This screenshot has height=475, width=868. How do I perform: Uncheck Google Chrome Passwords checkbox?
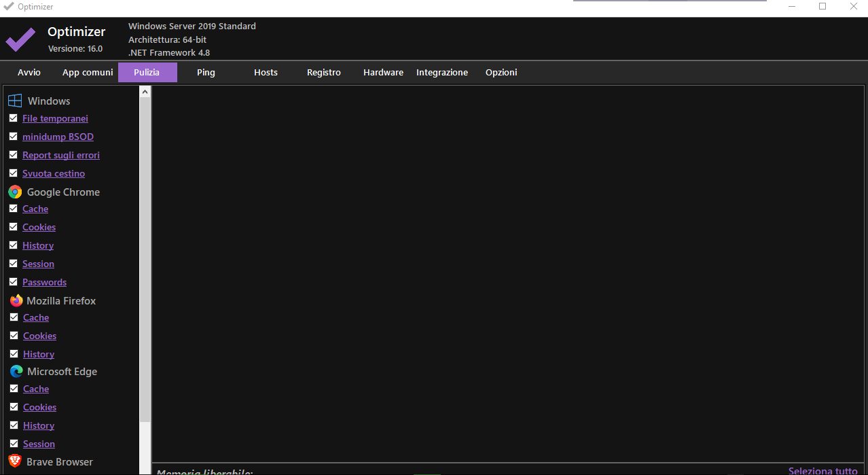[13, 282]
